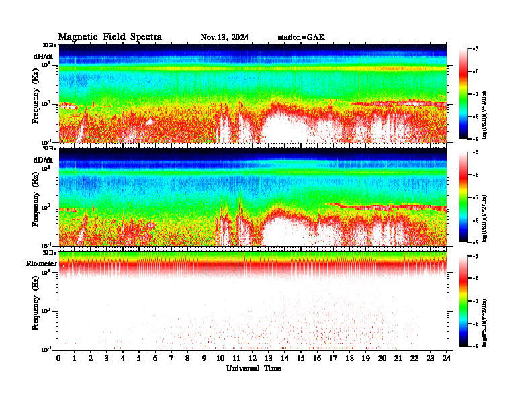Screen dimensions: 532x411
Task: Click the 10^0 frequency tick of the dD/dt panel
Action: tap(46, 207)
